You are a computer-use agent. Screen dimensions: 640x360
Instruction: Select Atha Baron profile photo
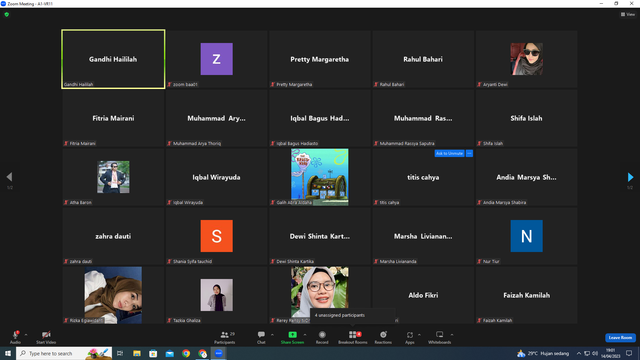pos(113,177)
